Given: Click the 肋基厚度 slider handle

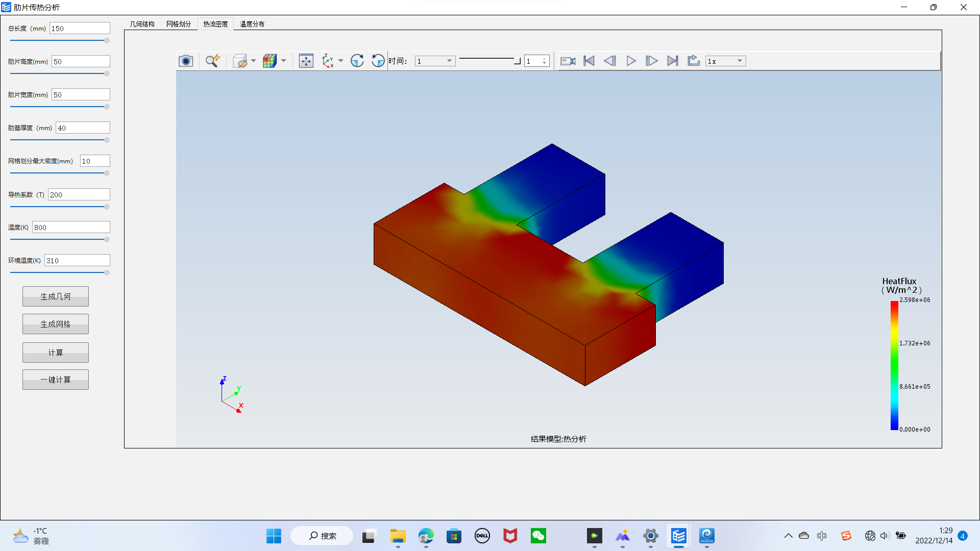Looking at the screenshot, I should [107, 140].
